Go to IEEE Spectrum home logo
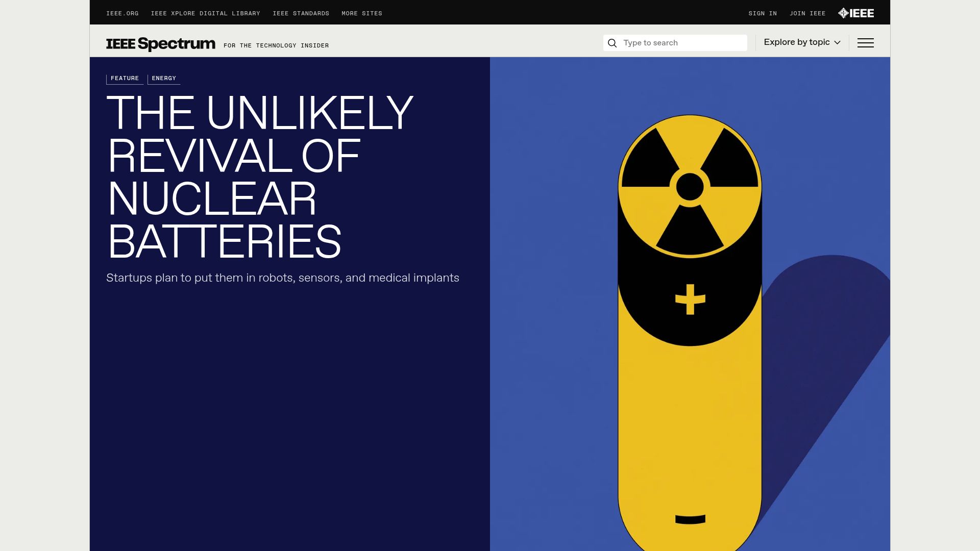The image size is (980, 551). pos(161,44)
